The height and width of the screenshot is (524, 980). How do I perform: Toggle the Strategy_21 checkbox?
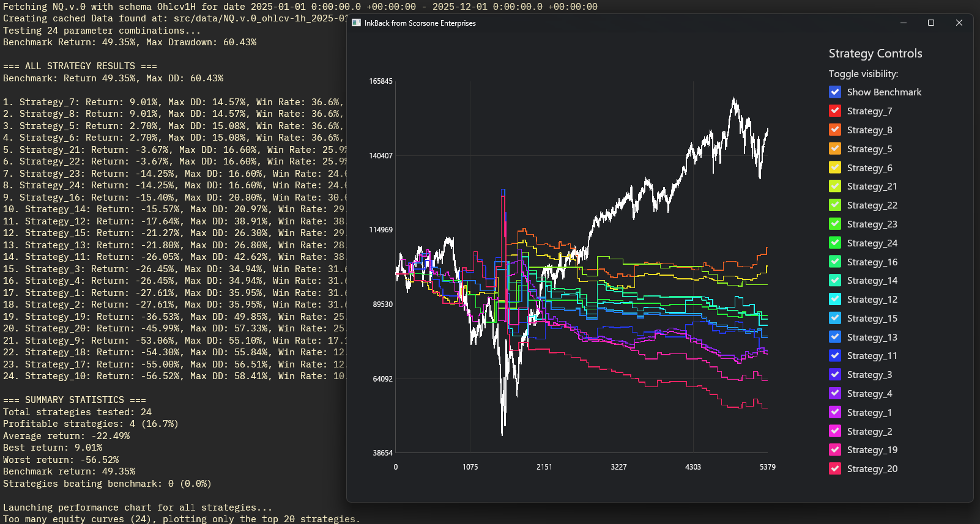[x=835, y=186]
